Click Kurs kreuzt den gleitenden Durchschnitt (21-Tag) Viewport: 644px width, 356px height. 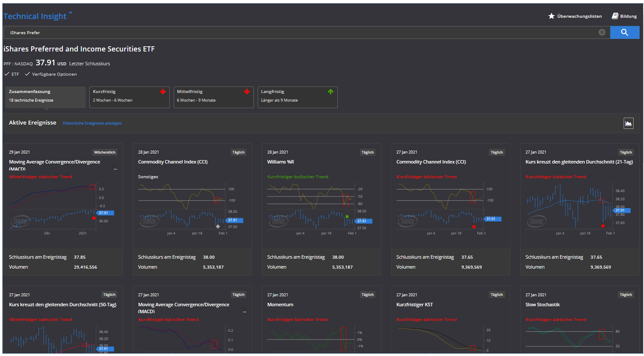click(579, 162)
